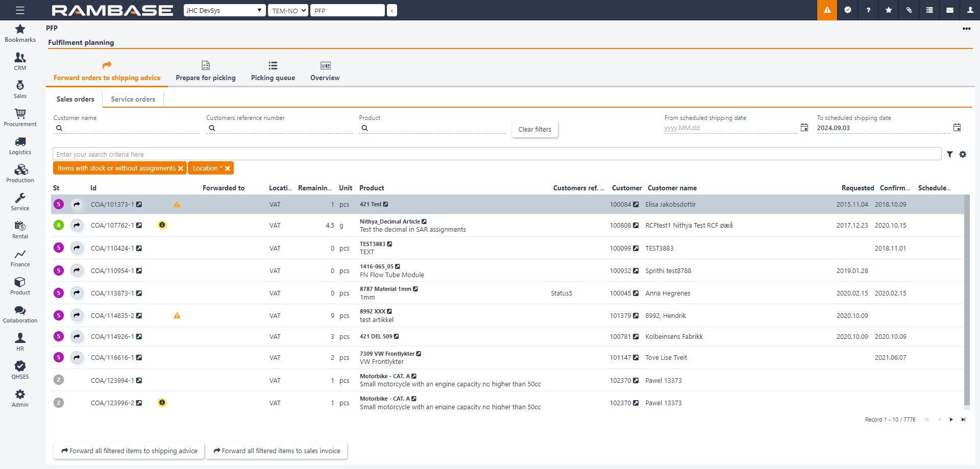Screen dimensions: 980x469
Task: Click the orange alert notification icon
Action: (827, 10)
